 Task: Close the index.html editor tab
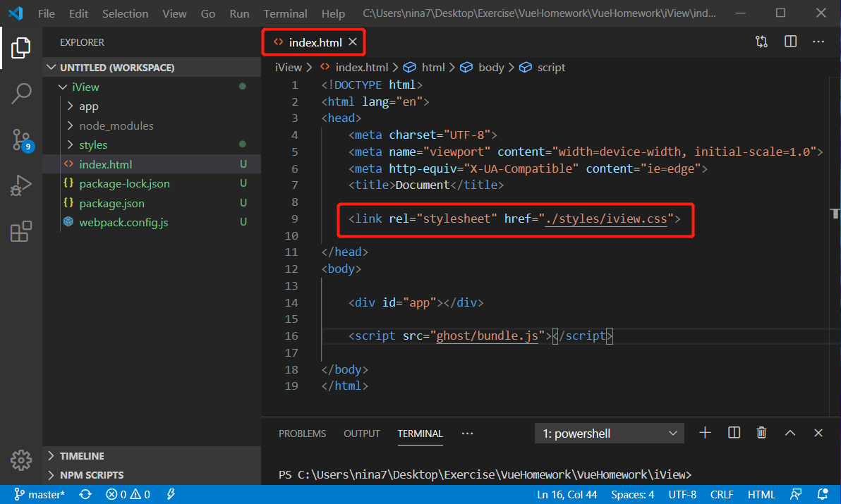tap(352, 42)
